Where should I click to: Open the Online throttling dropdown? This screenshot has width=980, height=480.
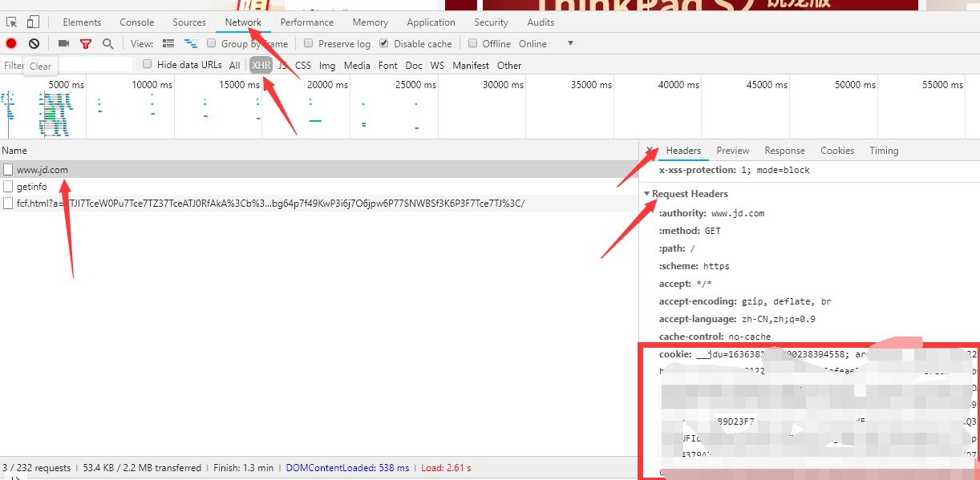point(570,44)
